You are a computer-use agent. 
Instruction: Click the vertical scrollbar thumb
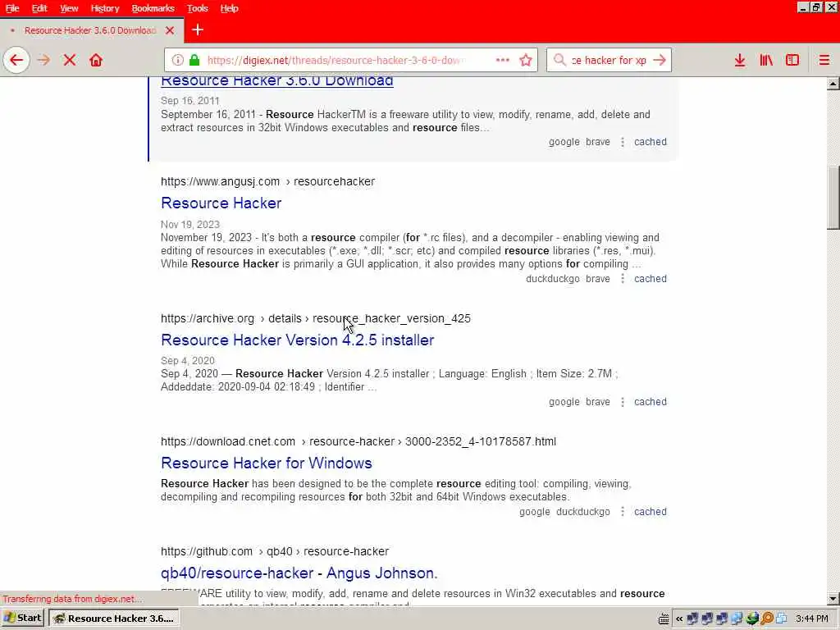click(x=833, y=198)
